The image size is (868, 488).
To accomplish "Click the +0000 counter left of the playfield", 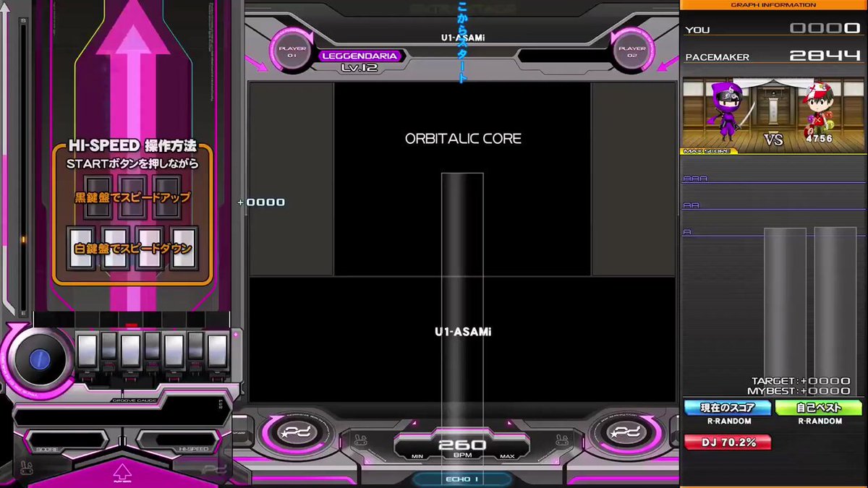I will (261, 202).
